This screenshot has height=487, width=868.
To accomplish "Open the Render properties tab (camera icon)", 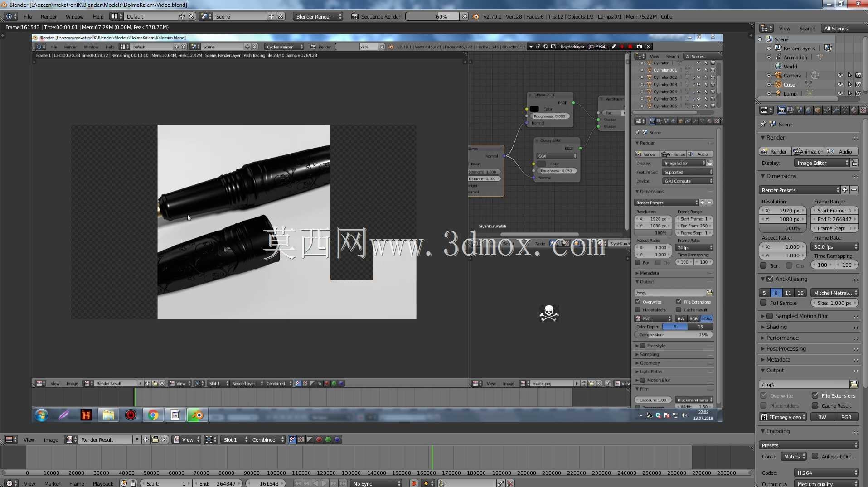I will click(x=781, y=110).
